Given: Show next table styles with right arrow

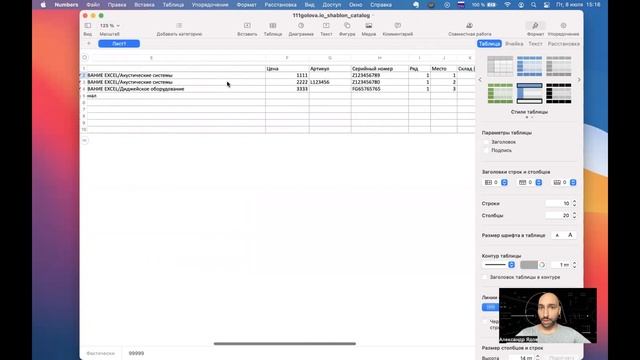Looking at the screenshot, I should coord(579,80).
